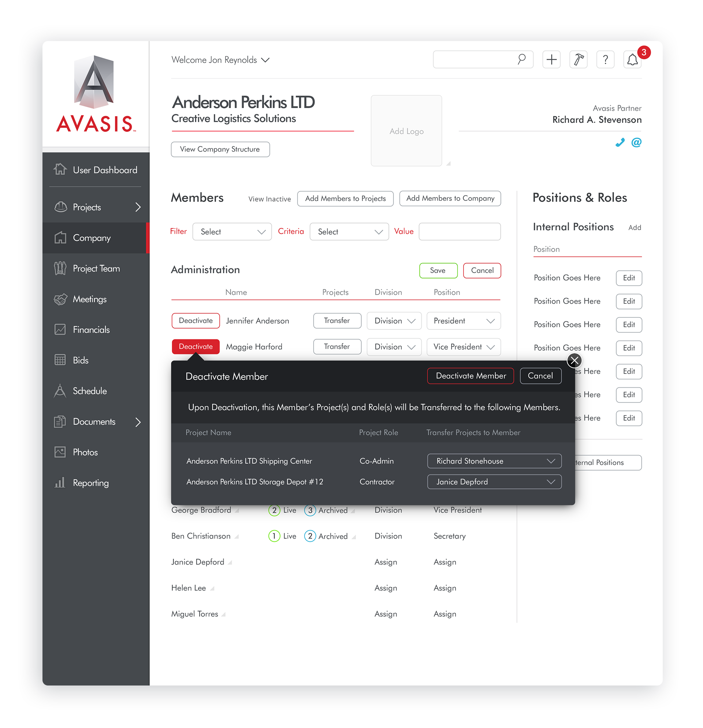Open the Richard Stonehouse transfer dropdown
Screen dimensions: 703x728
494,461
